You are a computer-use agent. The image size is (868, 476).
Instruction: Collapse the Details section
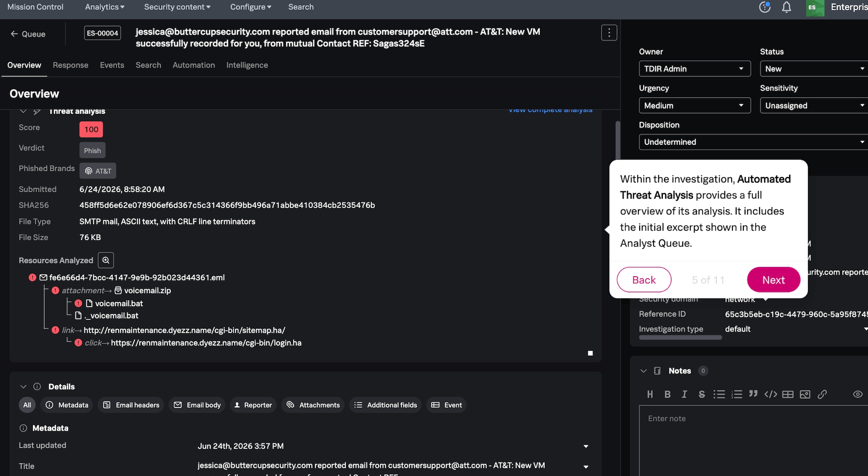pyautogui.click(x=23, y=386)
